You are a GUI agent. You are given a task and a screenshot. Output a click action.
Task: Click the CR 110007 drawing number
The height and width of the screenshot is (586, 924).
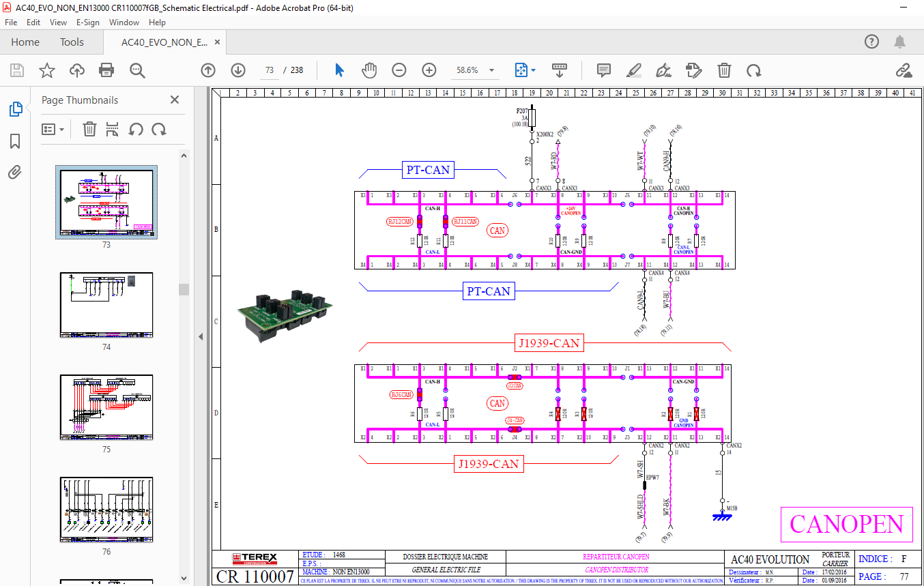tap(255, 576)
